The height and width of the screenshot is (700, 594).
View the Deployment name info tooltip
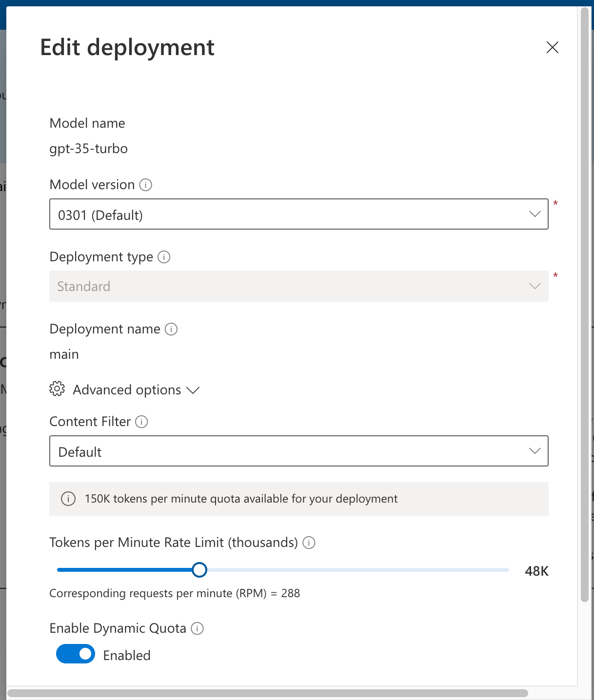click(x=171, y=329)
